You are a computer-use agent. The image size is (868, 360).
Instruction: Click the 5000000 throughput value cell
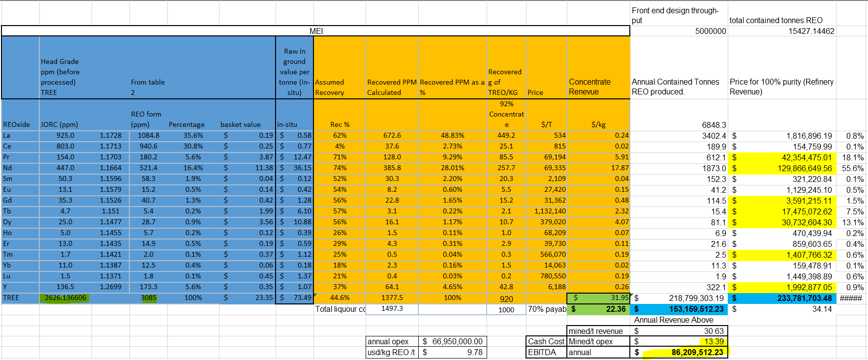point(679,31)
